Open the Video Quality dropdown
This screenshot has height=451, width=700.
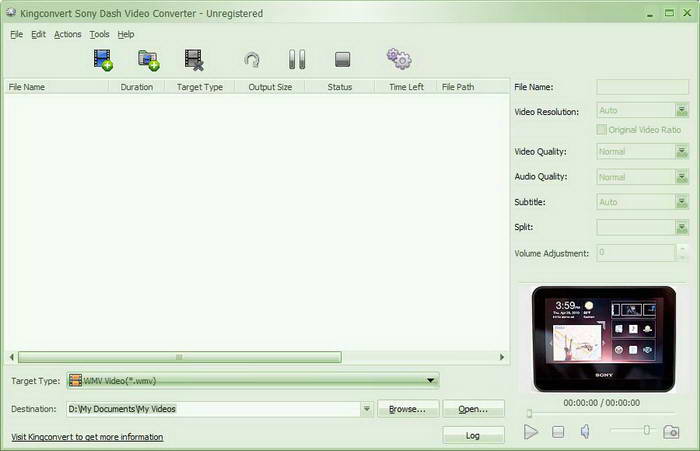(682, 152)
